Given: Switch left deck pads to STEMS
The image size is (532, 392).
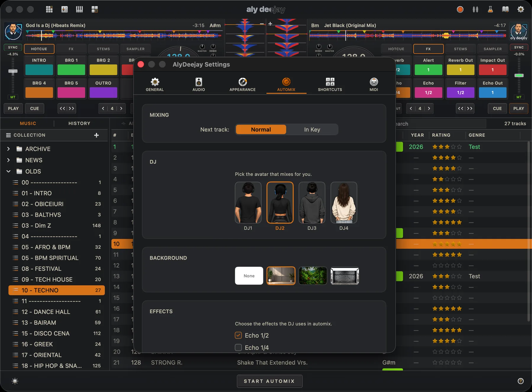Looking at the screenshot, I should [x=103, y=49].
